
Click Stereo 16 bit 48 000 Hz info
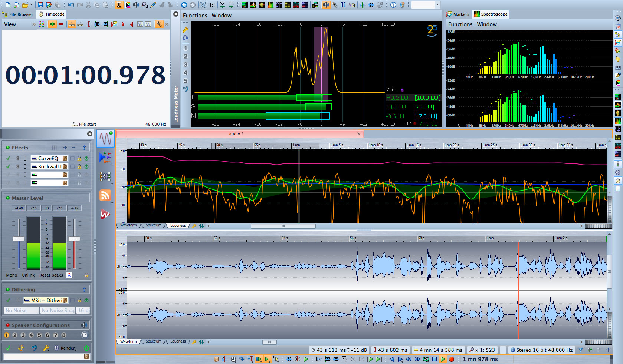541,350
